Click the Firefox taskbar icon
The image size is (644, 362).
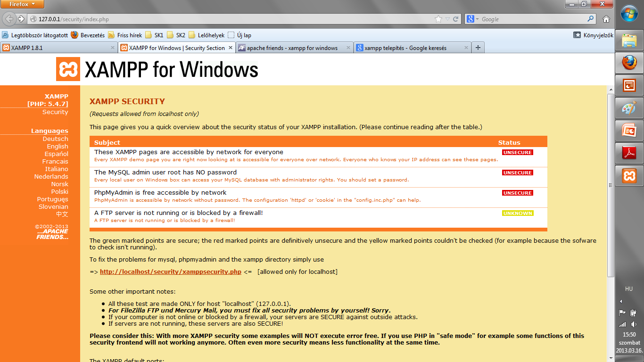[629, 63]
